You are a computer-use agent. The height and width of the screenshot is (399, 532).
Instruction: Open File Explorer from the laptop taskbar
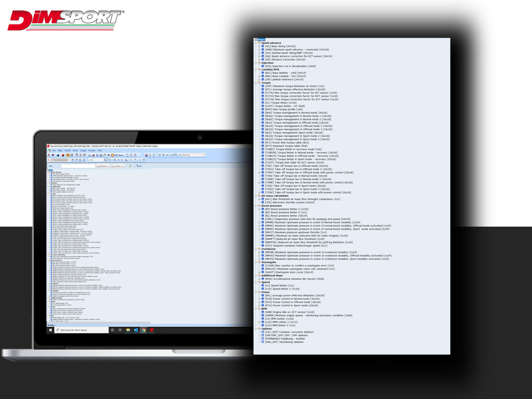[x=128, y=330]
